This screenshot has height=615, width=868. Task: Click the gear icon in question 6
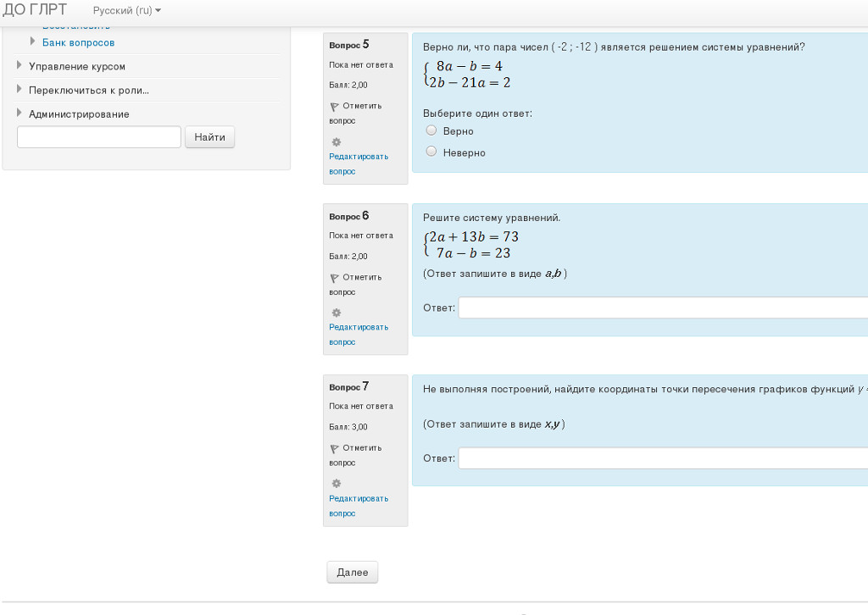click(336, 313)
